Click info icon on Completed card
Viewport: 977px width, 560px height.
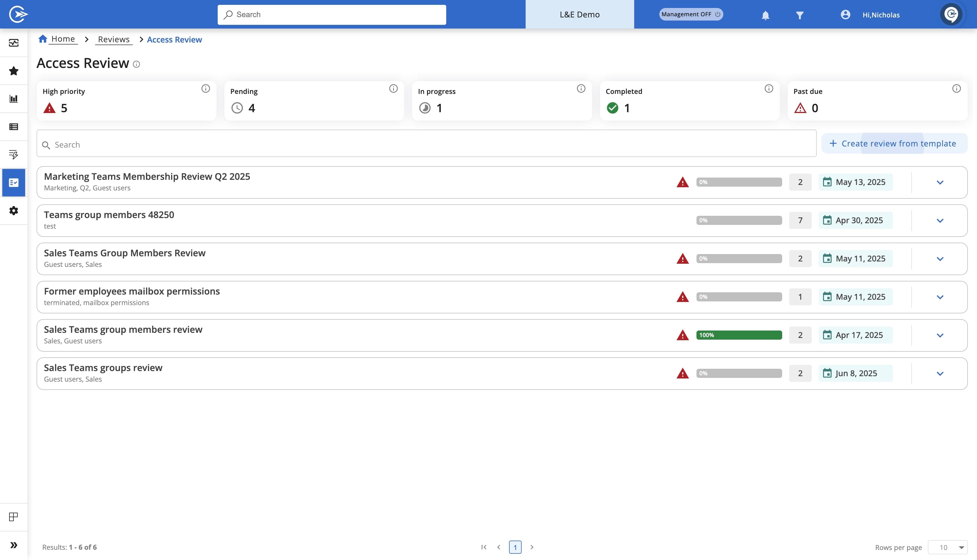(769, 89)
